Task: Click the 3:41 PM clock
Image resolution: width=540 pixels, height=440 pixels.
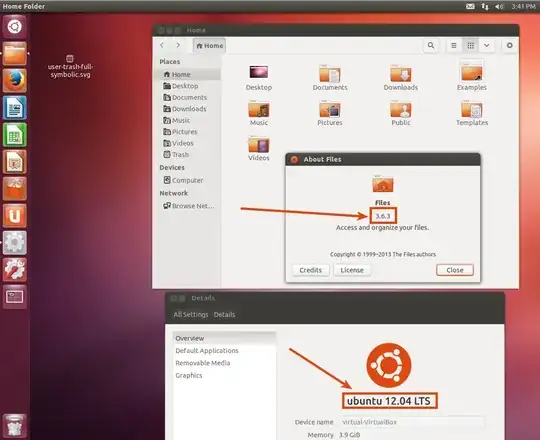Action: 523,6
